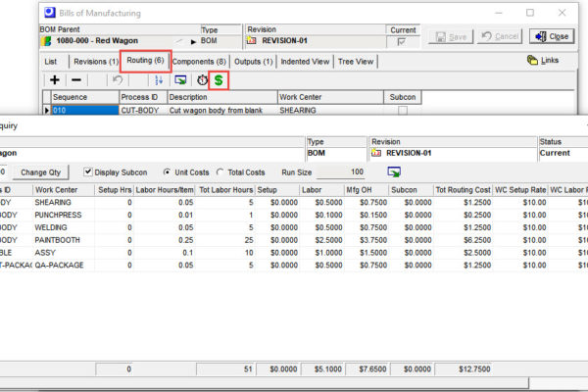Toggle the Current revision checkbox
Screen dimensions: 588x392
pyautogui.click(x=401, y=41)
